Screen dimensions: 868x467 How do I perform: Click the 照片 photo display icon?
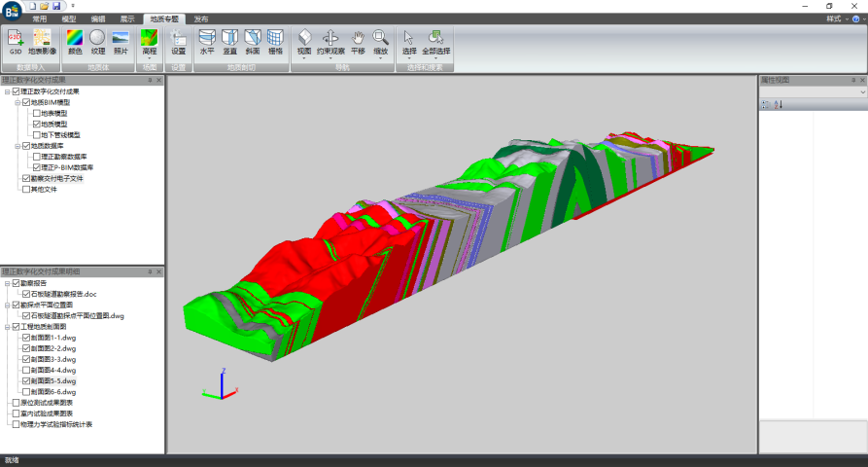click(121, 41)
